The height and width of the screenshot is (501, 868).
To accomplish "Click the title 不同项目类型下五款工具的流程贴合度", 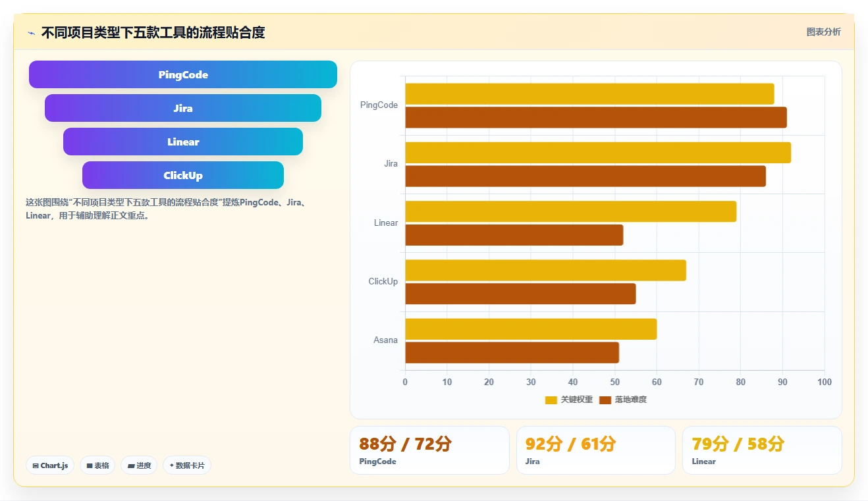I will click(153, 32).
